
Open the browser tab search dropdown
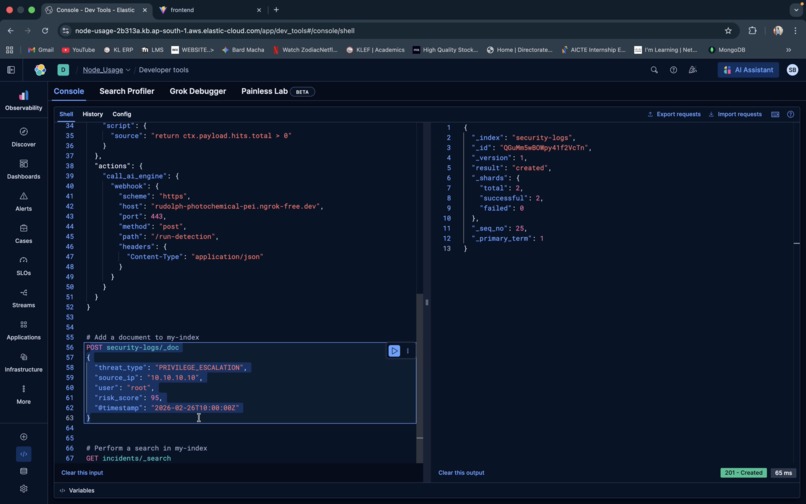[796, 10]
